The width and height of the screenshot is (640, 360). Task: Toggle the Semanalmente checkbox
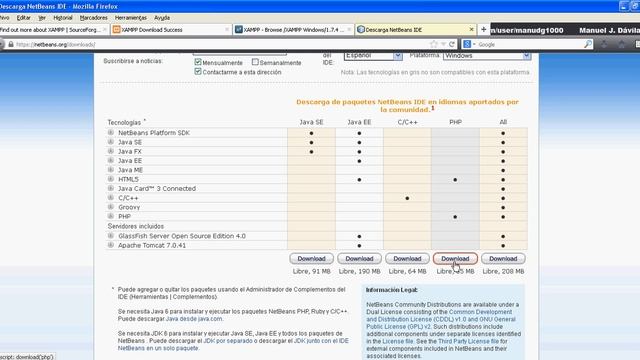(x=255, y=62)
